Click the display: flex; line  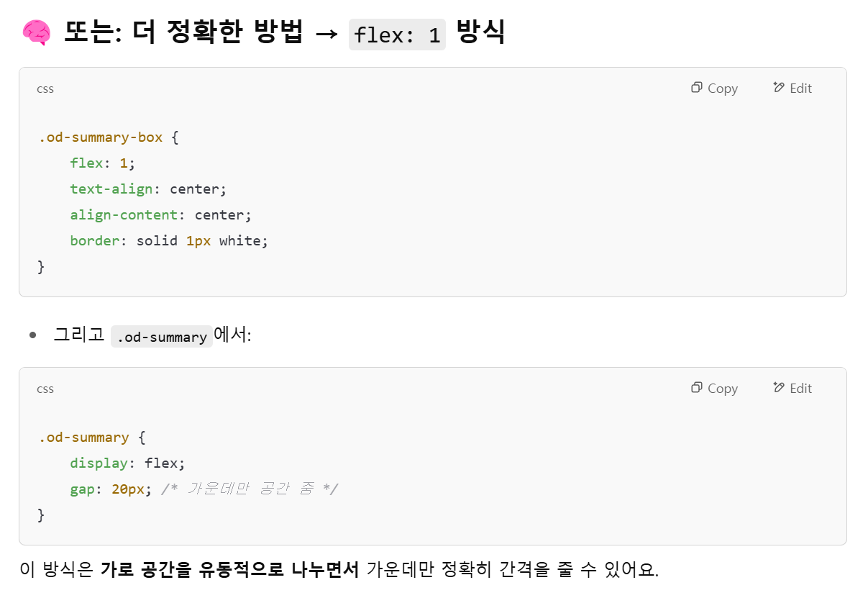coord(127,463)
